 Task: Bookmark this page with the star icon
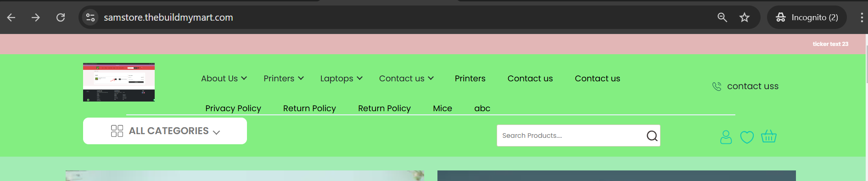pyautogui.click(x=745, y=17)
